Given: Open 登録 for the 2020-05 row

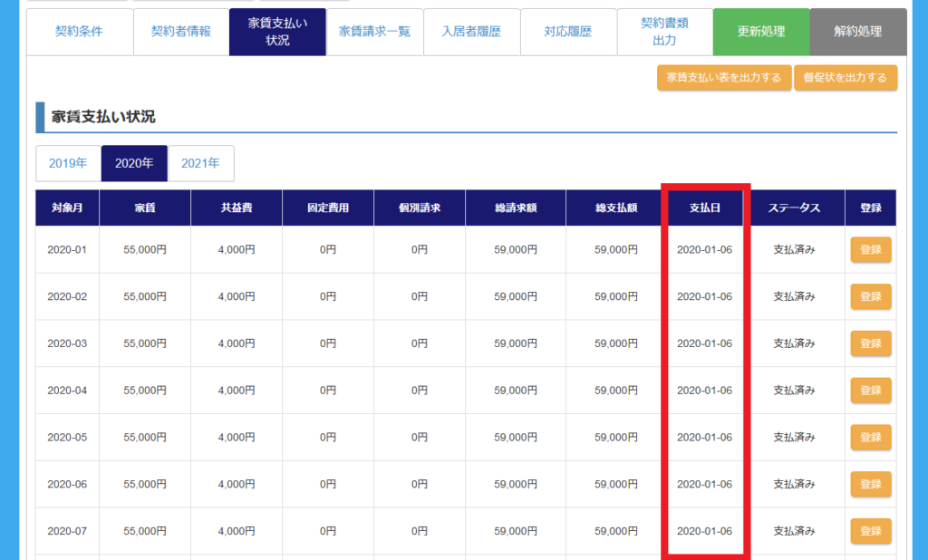Looking at the screenshot, I should [x=870, y=438].
